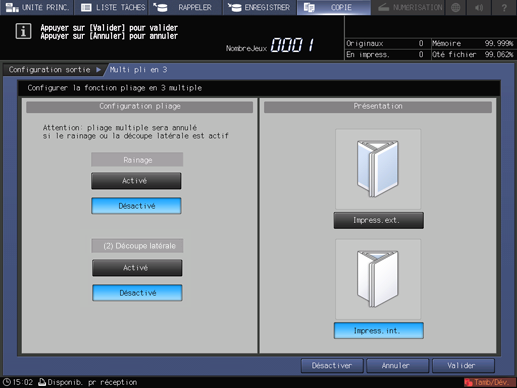
Task: Open the RAPPELER tab
Action: point(185,7)
